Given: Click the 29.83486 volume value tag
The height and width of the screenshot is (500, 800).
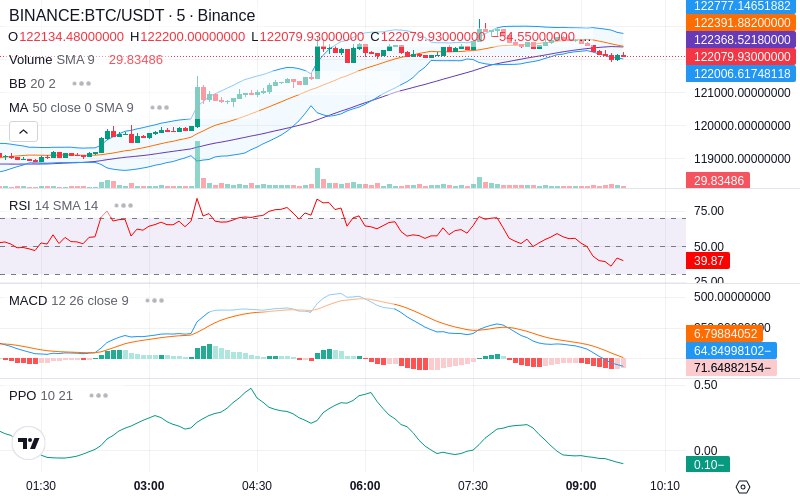Looking at the screenshot, I should [x=718, y=180].
